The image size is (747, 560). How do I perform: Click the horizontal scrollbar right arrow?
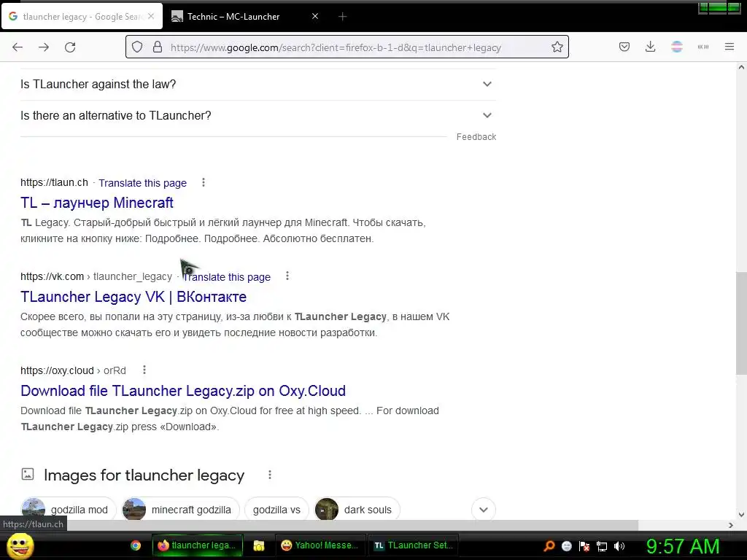[731, 525]
